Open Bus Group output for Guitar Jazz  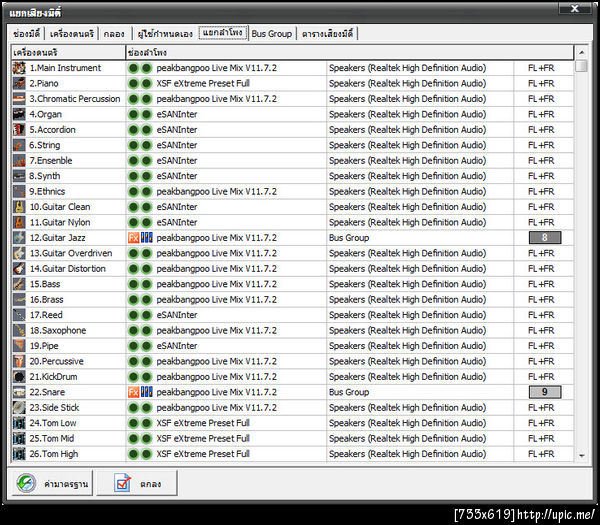click(420, 238)
